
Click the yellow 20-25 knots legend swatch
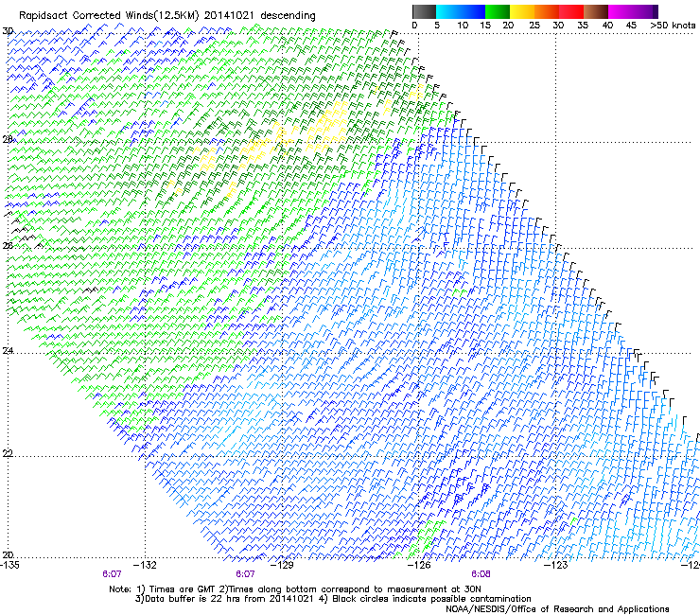point(522,11)
